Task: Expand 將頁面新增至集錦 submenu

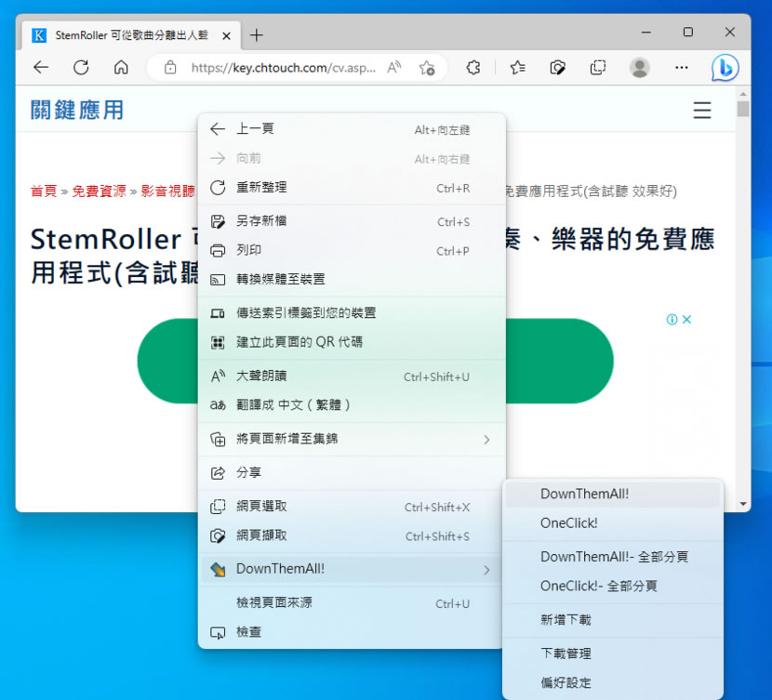Action: tap(352, 439)
